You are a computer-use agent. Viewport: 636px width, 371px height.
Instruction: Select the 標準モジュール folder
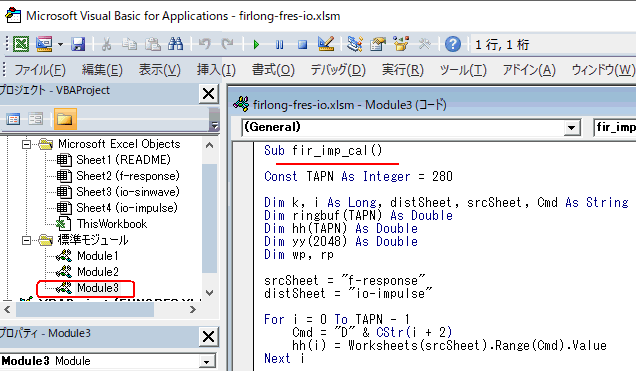(93, 240)
